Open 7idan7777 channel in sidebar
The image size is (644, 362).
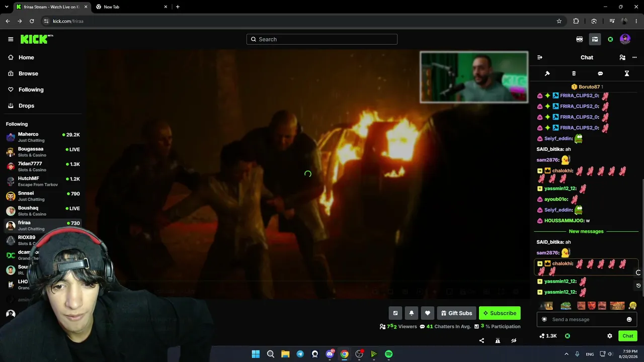43,166
